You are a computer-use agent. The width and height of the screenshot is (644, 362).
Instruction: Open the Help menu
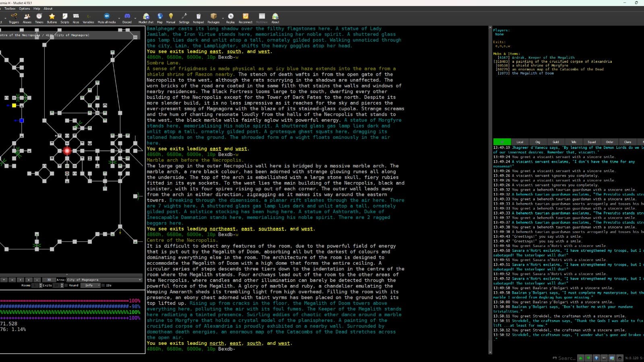click(37, 8)
